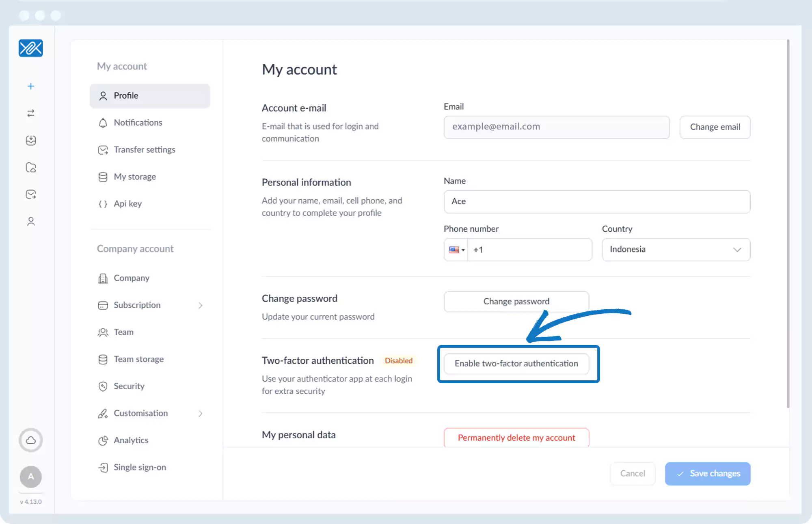The image size is (812, 524).
Task: Expand the Customisation submenu chevron
Action: coord(200,413)
